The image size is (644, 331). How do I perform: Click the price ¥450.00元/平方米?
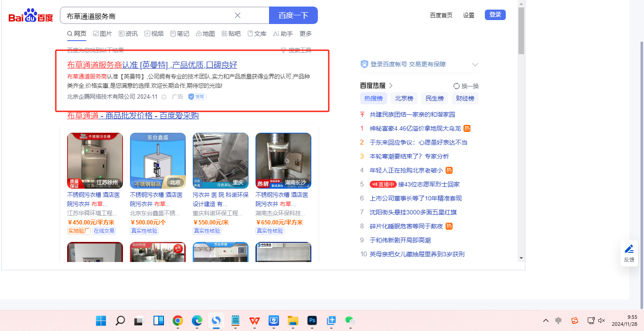(92, 222)
